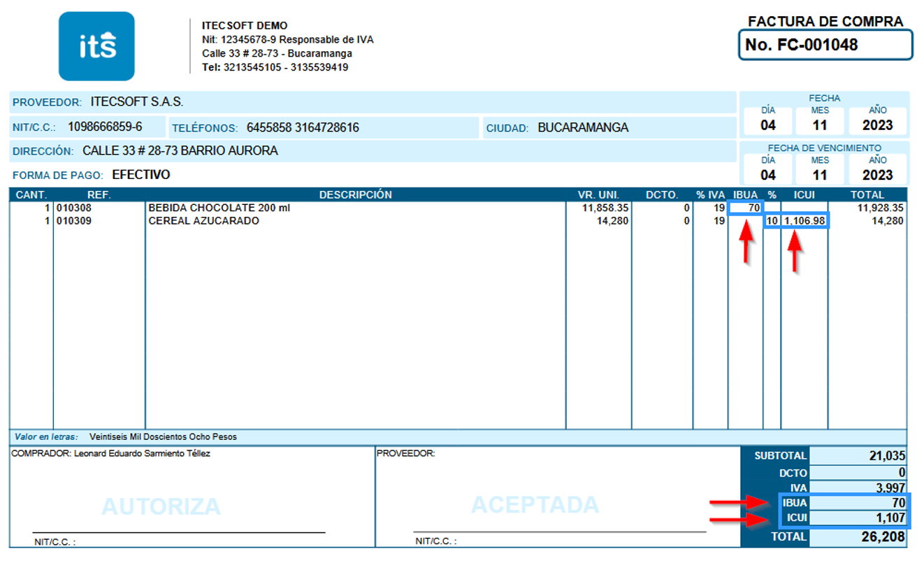Click the highlighted IBUA value 70 in row one
924x568 pixels.
745,208
